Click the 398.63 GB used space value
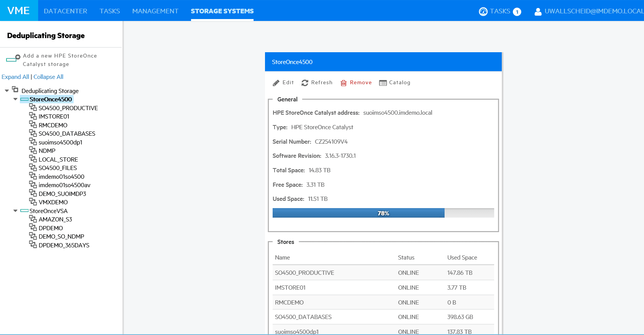The height and width of the screenshot is (335, 644). [x=460, y=317]
